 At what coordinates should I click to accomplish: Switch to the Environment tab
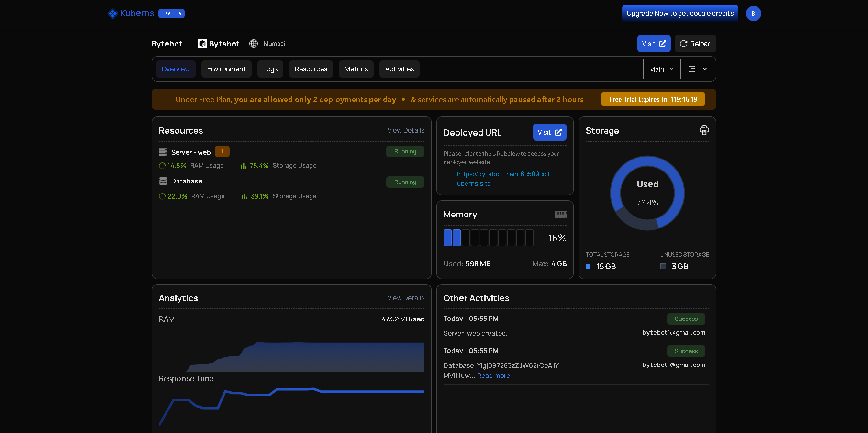coord(226,69)
